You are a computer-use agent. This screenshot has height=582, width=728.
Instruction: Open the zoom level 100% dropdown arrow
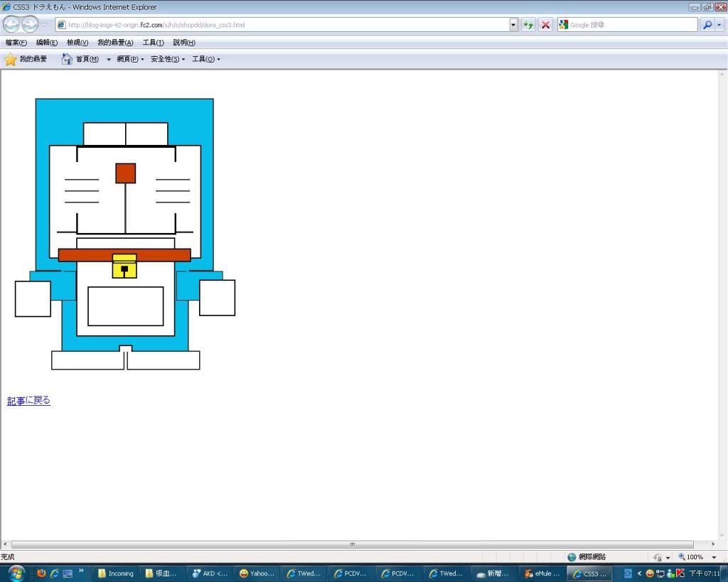click(x=714, y=557)
